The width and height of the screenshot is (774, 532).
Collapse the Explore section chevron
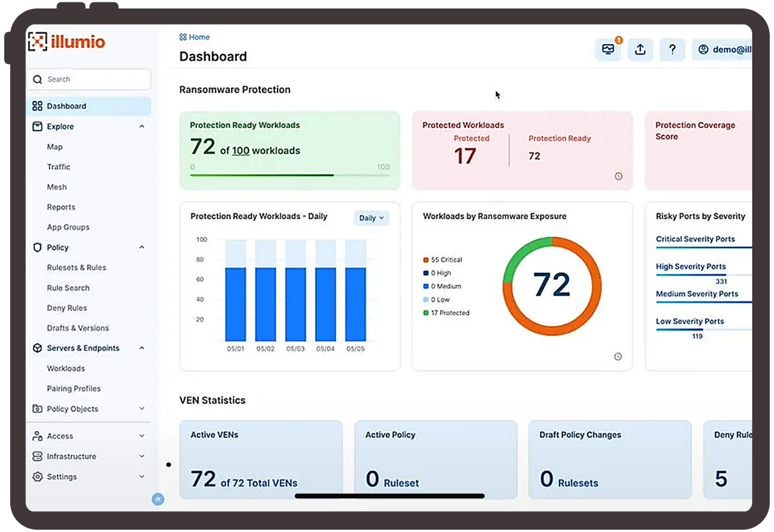[142, 126]
